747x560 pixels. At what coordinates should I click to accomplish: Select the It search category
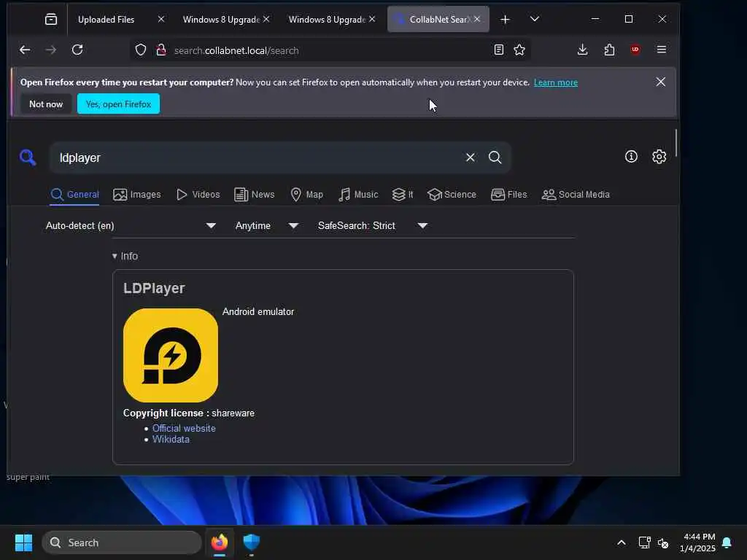point(403,194)
